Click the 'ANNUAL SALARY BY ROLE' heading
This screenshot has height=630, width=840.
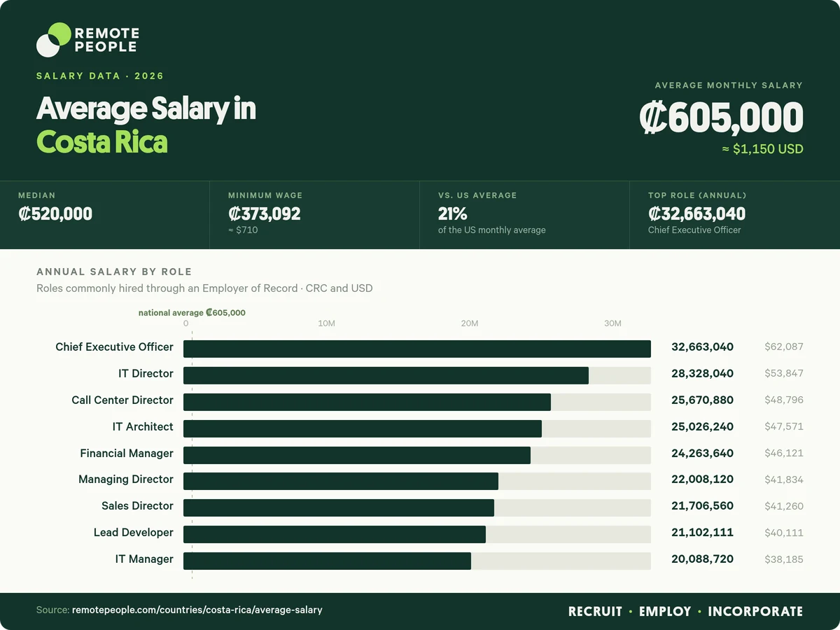tap(114, 272)
